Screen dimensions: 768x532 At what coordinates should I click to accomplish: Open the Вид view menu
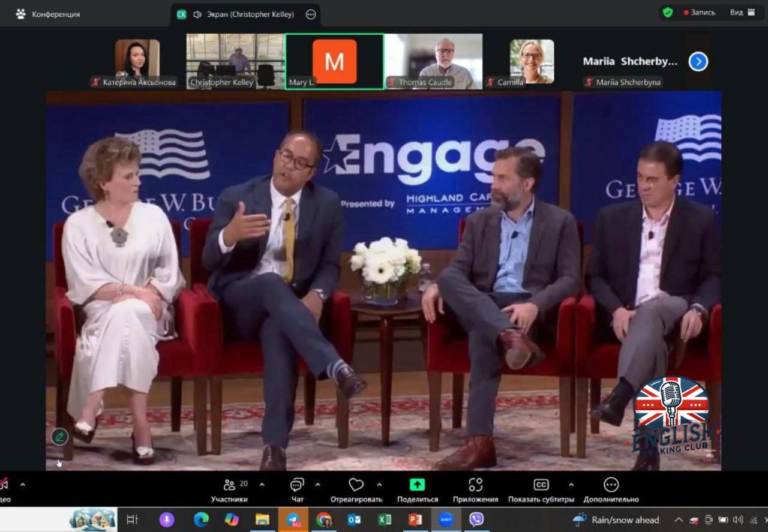[x=742, y=13]
